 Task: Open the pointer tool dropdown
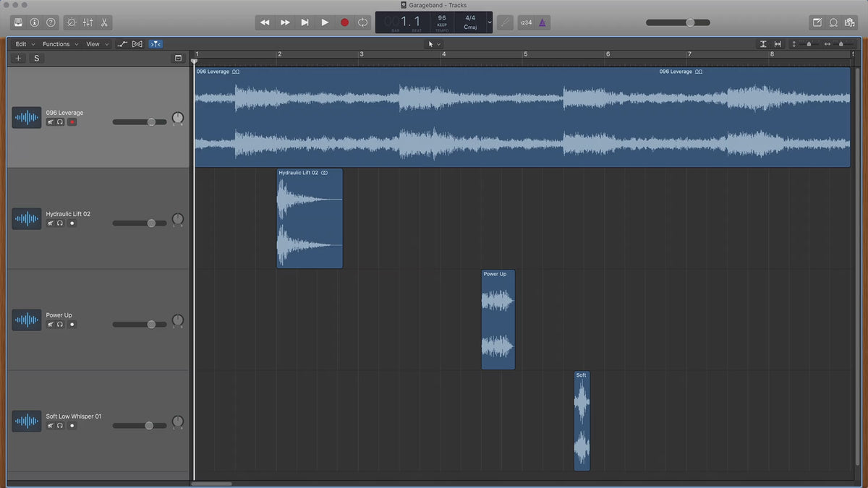click(434, 44)
